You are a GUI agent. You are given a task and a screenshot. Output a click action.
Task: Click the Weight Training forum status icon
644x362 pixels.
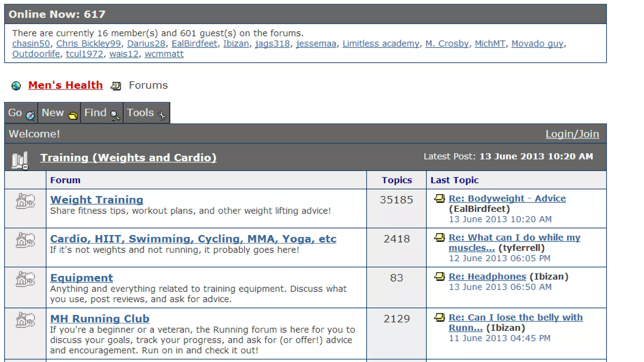(x=25, y=201)
